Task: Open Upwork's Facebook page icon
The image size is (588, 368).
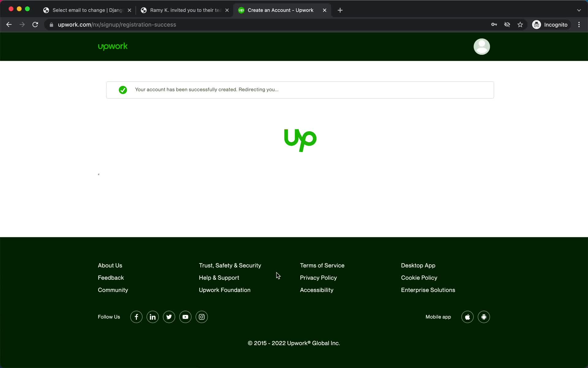Action: click(x=136, y=317)
